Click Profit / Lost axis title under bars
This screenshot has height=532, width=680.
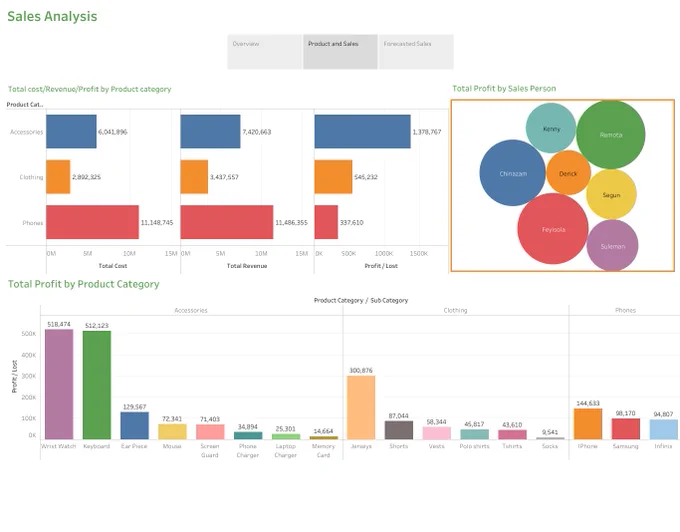(381, 266)
